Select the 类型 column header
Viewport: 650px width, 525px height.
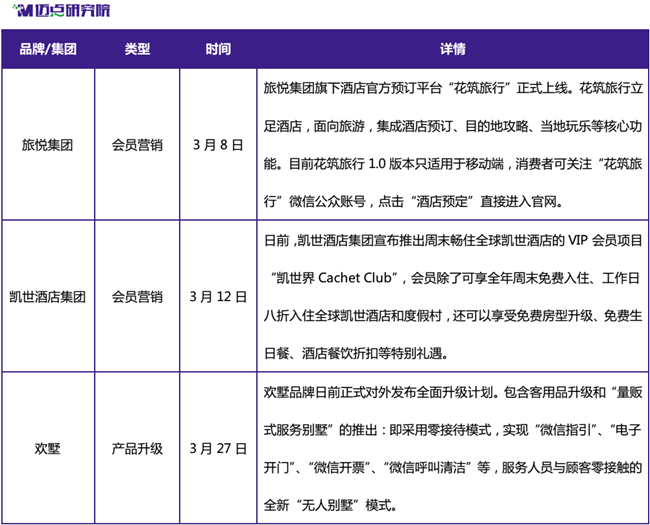(x=137, y=49)
